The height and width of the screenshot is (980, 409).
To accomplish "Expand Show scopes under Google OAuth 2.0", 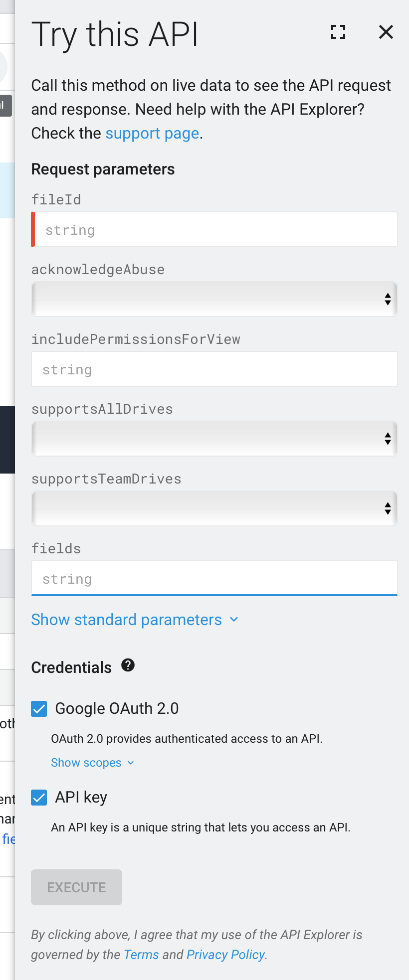I will (92, 763).
